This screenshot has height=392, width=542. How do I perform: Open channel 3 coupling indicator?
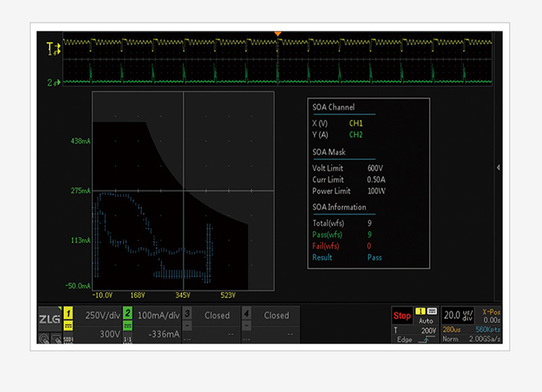[x=187, y=326]
